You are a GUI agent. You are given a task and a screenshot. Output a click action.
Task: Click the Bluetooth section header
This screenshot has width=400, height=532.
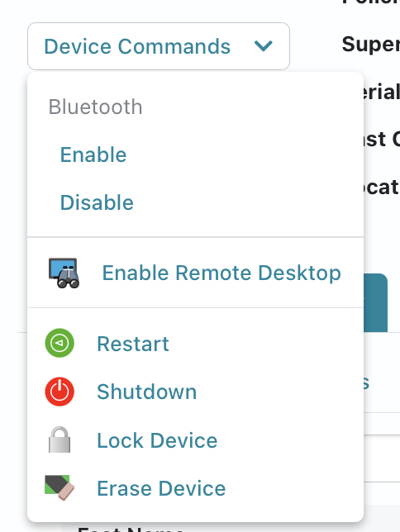(x=95, y=107)
